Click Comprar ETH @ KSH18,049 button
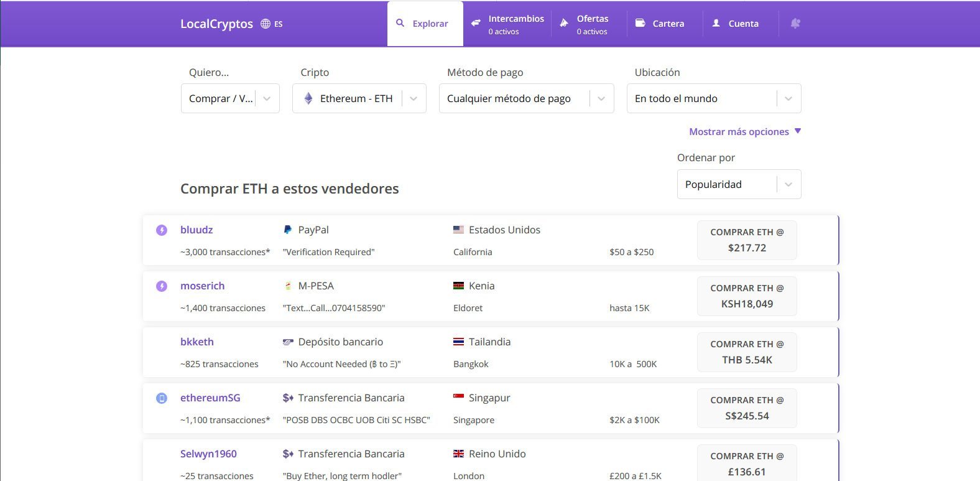The image size is (980, 481). (747, 296)
